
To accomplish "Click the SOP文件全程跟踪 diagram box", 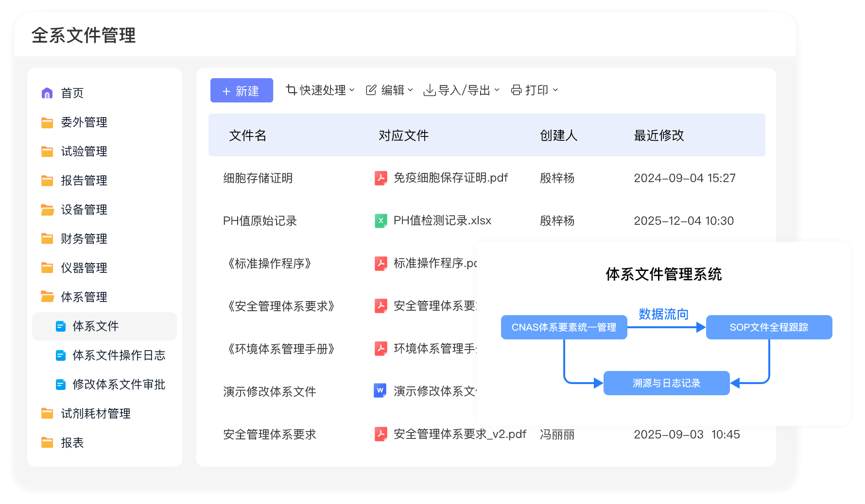I will [769, 327].
